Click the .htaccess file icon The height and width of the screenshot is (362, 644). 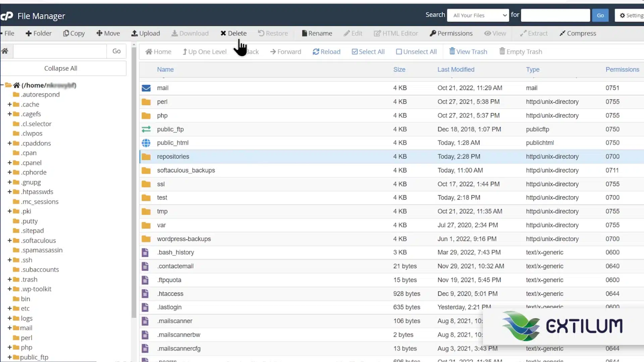pos(145,294)
